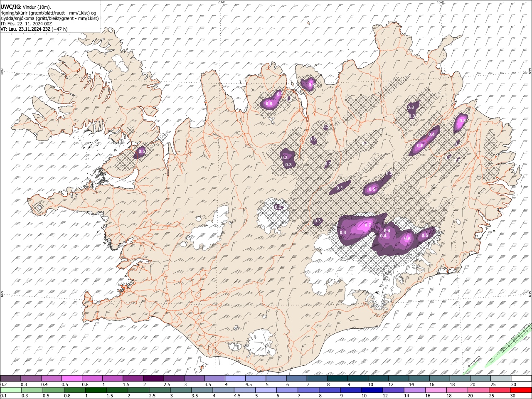Click the '25' label in the lower legend

[492, 396]
